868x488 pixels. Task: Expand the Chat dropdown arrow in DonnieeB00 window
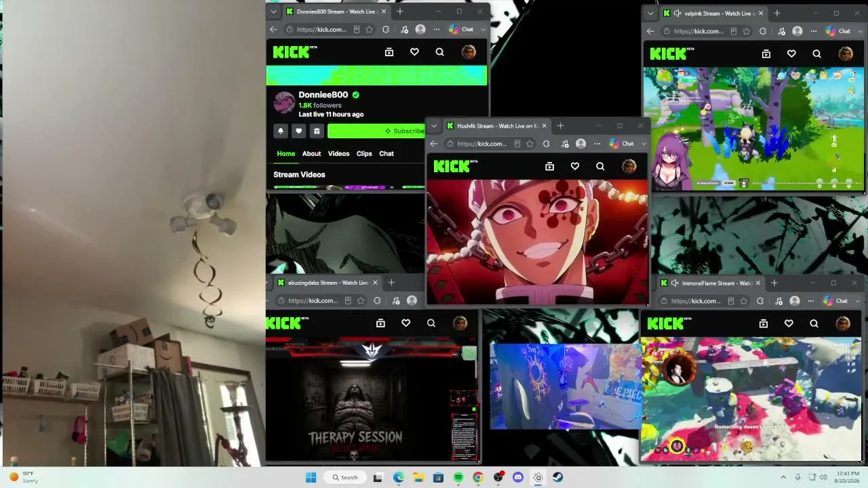coord(483,30)
